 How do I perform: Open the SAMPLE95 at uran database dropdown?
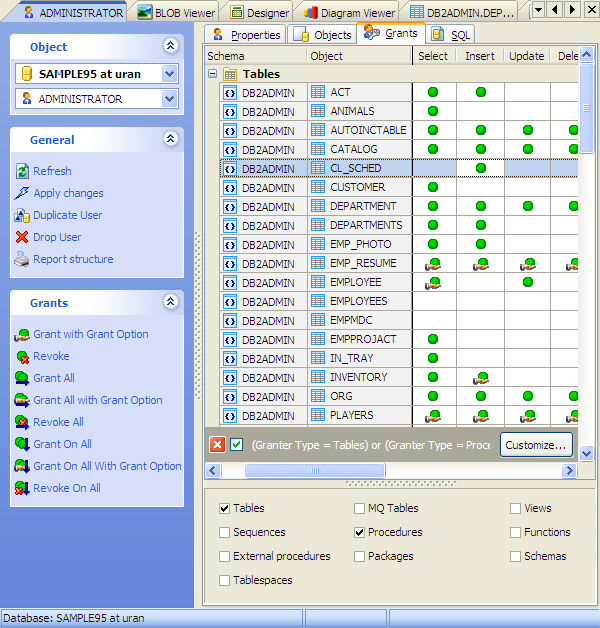point(169,74)
